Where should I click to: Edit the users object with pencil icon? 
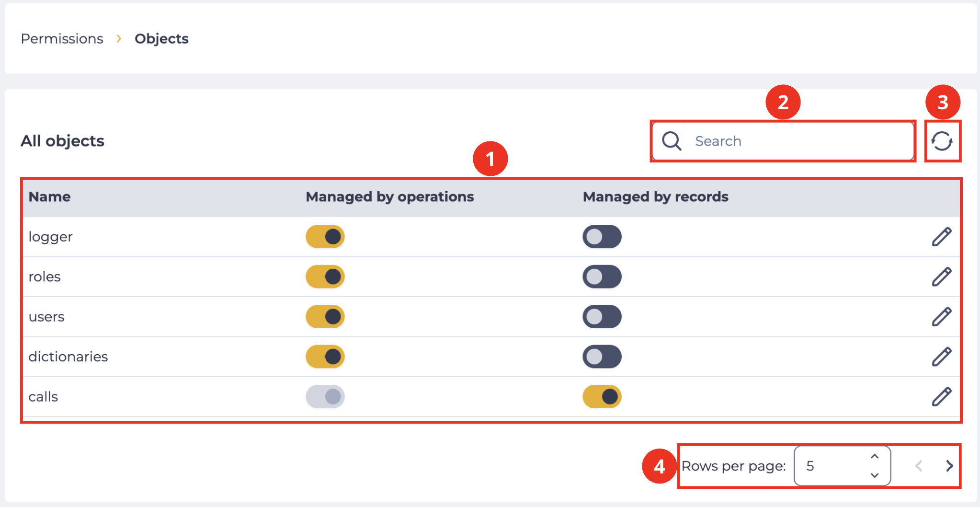pos(942,317)
